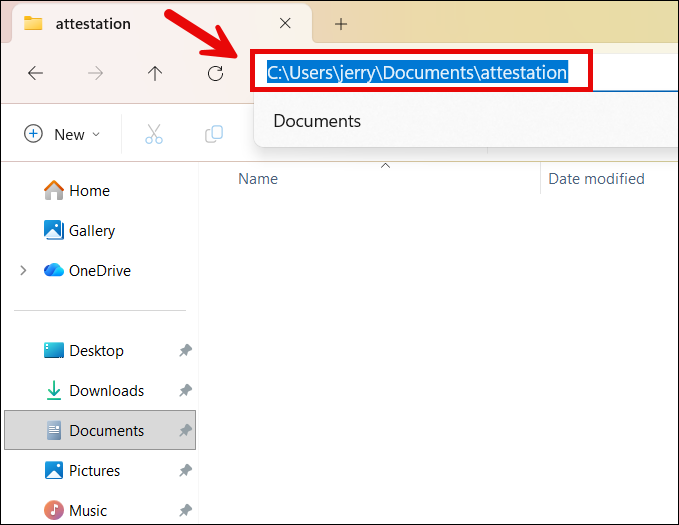Open the Downloads folder
679x525 pixels.
coord(106,391)
